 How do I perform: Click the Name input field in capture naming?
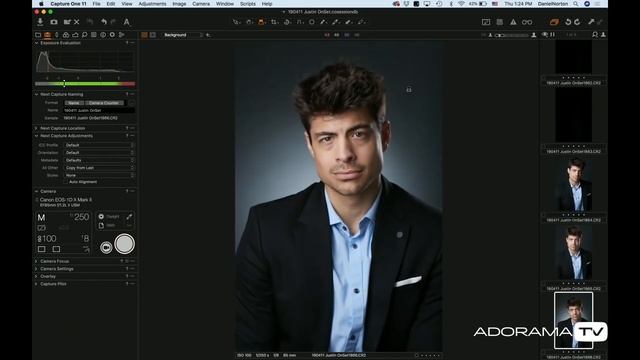pyautogui.click(x=99, y=110)
